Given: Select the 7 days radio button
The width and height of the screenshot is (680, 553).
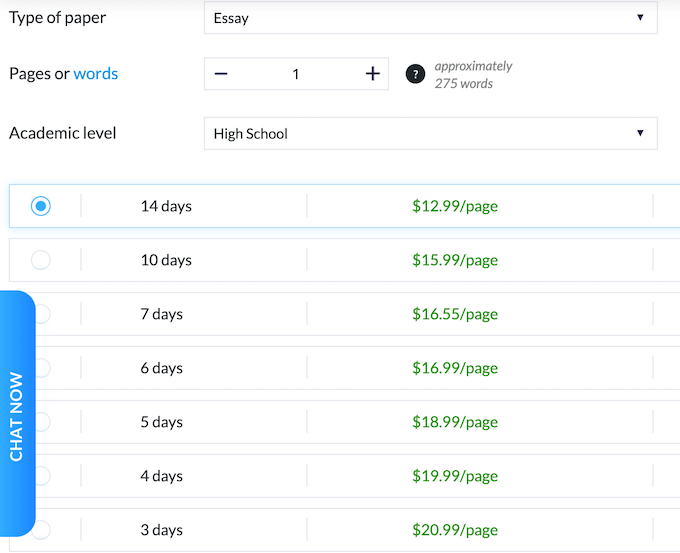Looking at the screenshot, I should (43, 314).
